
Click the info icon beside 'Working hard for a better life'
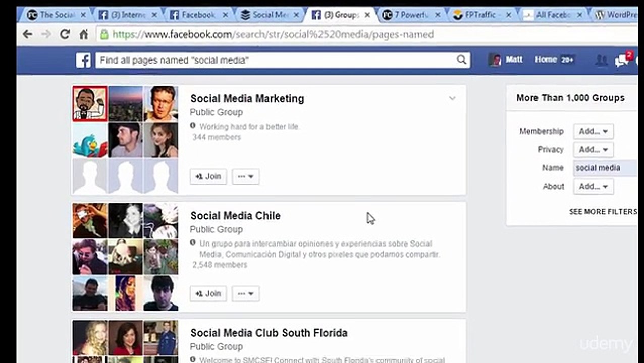point(193,126)
